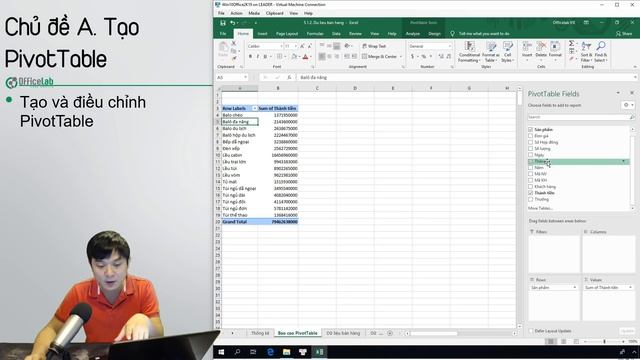Image resolution: width=640 pixels, height=360 pixels.
Task: Switch to Dữ liệu bán hàng sheet
Action: click(343, 333)
